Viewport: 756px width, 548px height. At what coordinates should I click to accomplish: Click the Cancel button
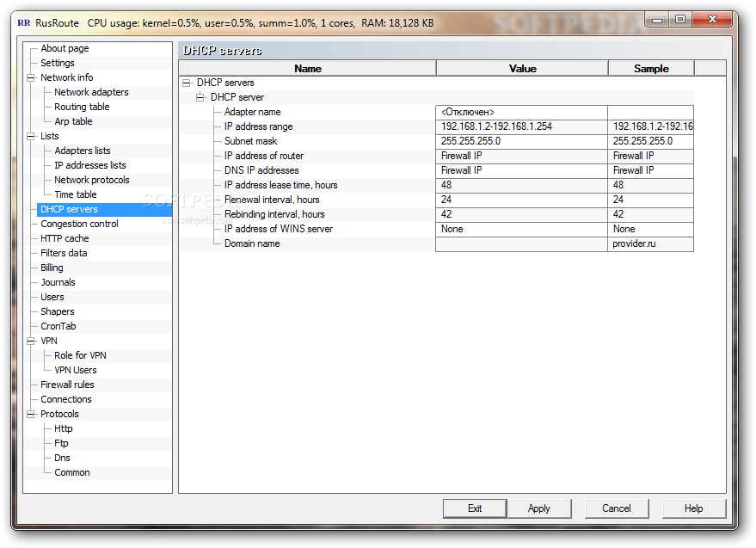point(616,508)
